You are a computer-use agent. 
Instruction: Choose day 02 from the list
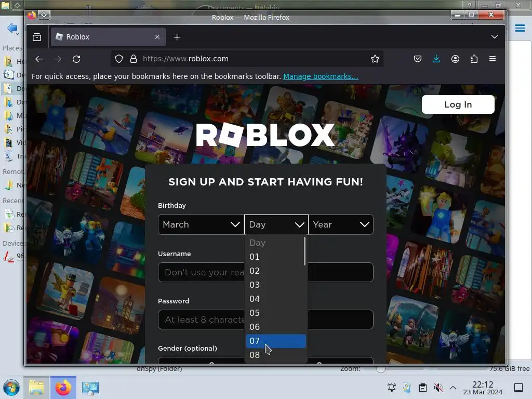coord(275,271)
